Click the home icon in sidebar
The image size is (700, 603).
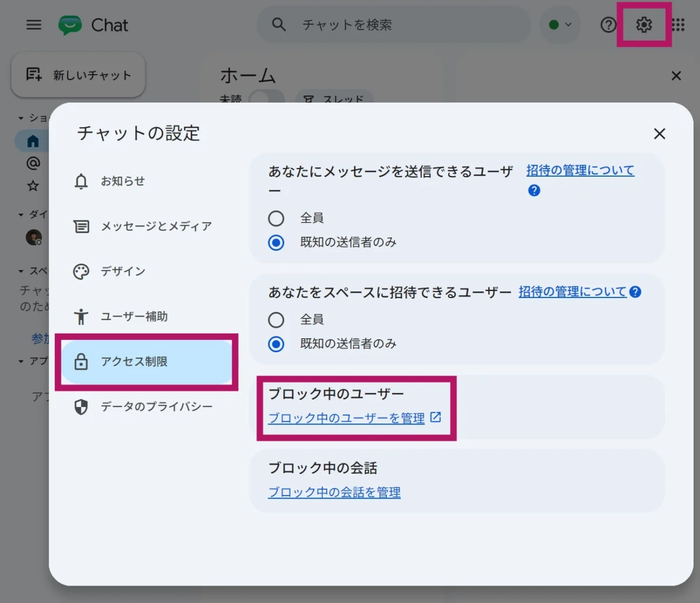(x=33, y=141)
